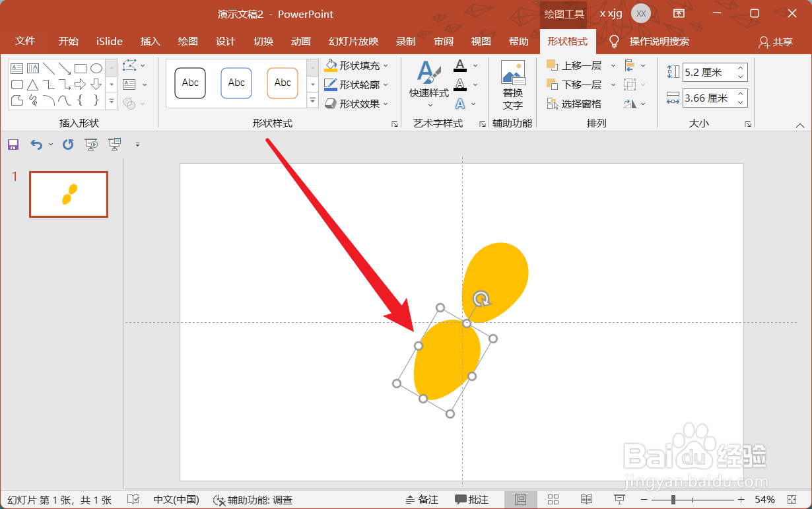Image resolution: width=812 pixels, height=509 pixels.
Task: Open the 选择窗格 selection pane
Action: coord(574,104)
